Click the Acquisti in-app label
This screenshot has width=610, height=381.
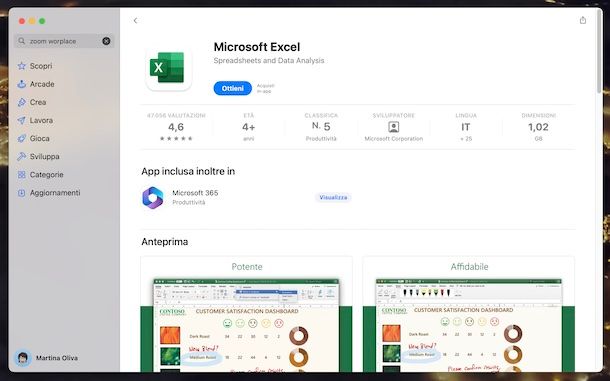pyautogui.click(x=265, y=88)
